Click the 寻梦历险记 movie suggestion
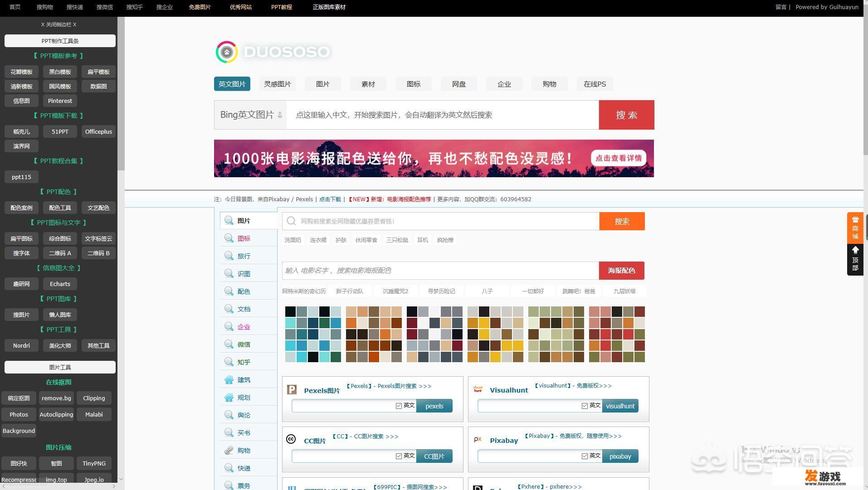 coord(441,291)
